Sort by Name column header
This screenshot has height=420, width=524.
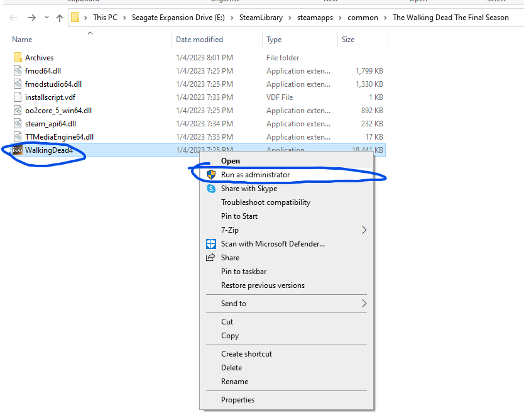pos(22,40)
